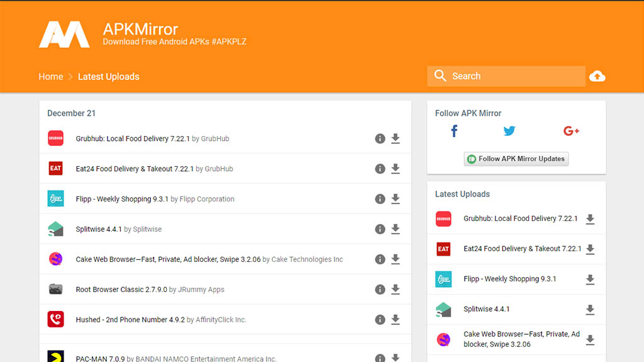Download Root Browser Classic 2.7.9.0
This screenshot has width=644, height=362.
(396, 290)
